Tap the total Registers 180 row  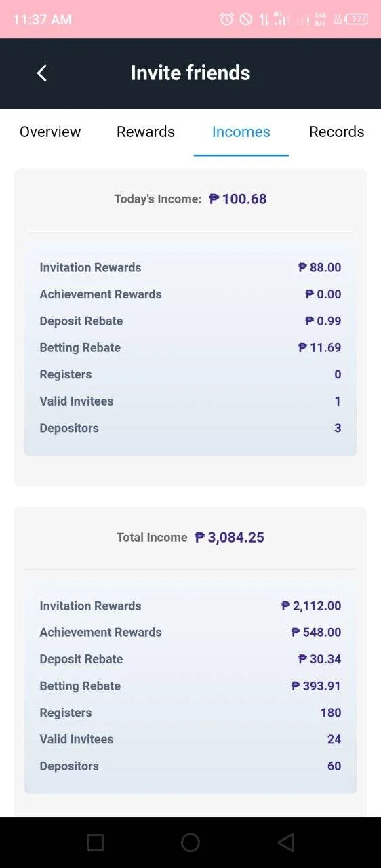(x=190, y=713)
